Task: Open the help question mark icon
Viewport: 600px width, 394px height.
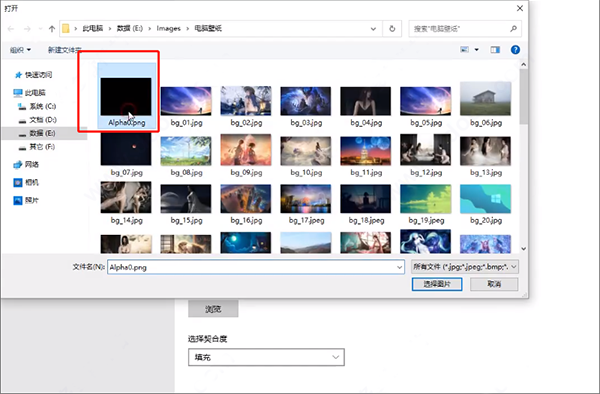Action: [515, 50]
